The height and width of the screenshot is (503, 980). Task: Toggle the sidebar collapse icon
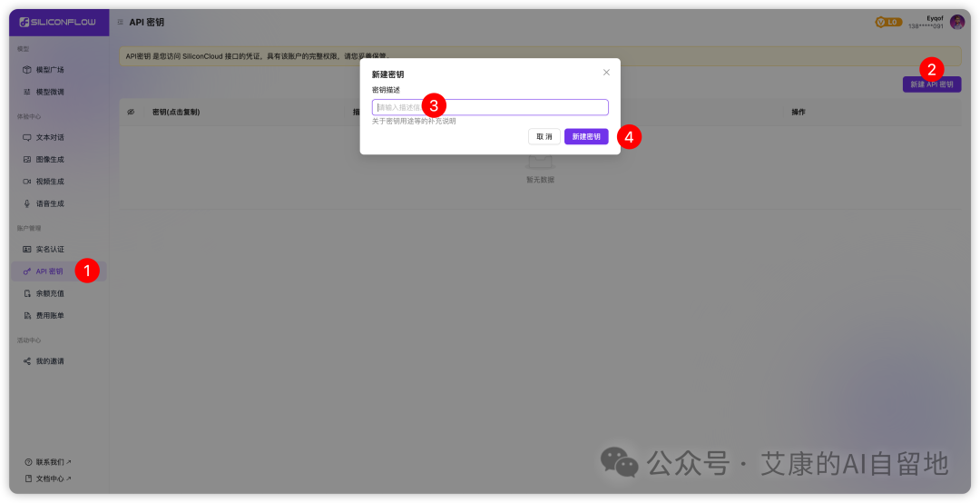click(120, 23)
